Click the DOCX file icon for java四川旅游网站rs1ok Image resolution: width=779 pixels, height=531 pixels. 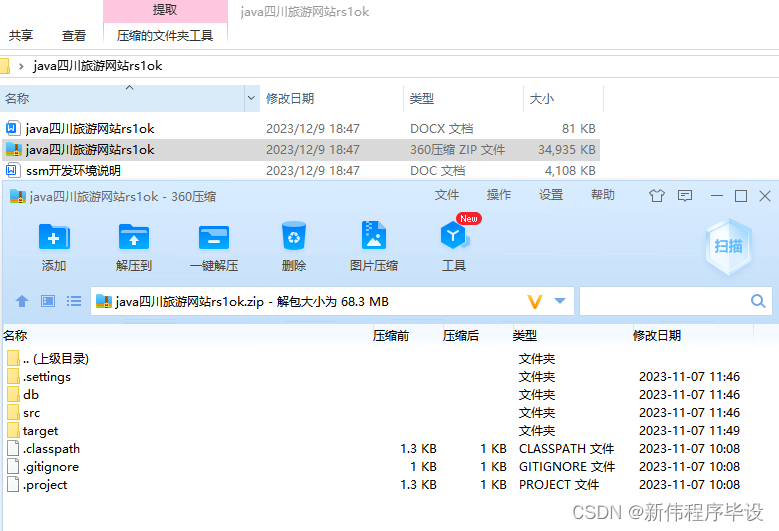tap(12, 129)
